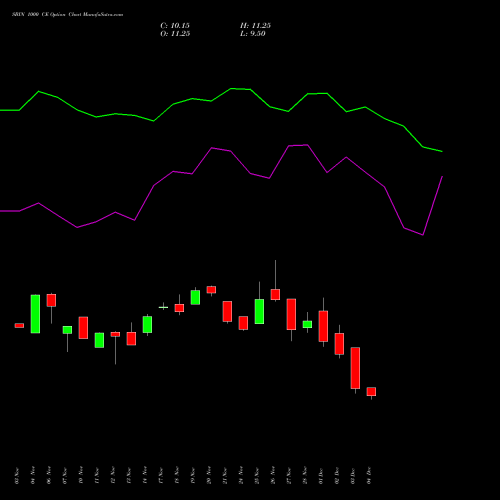This screenshot has width=500, height=500.
Task: Click the '20 Nov' date label
Action: [209, 476]
